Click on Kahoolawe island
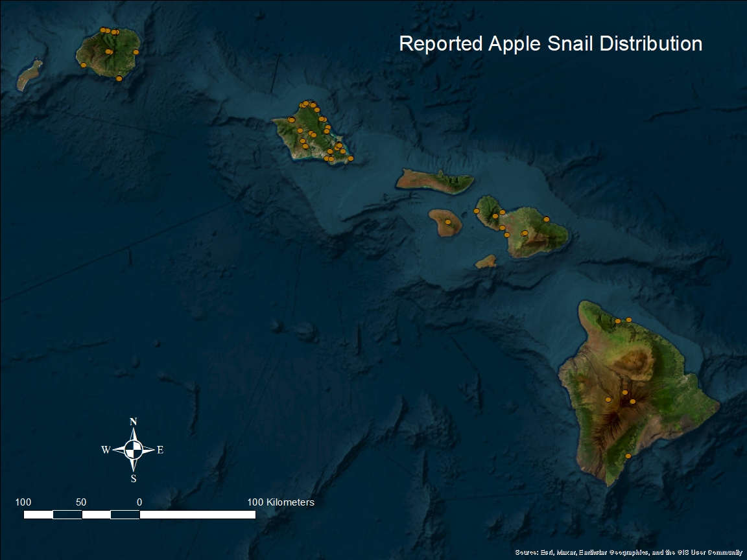This screenshot has width=747, height=560. tap(486, 261)
